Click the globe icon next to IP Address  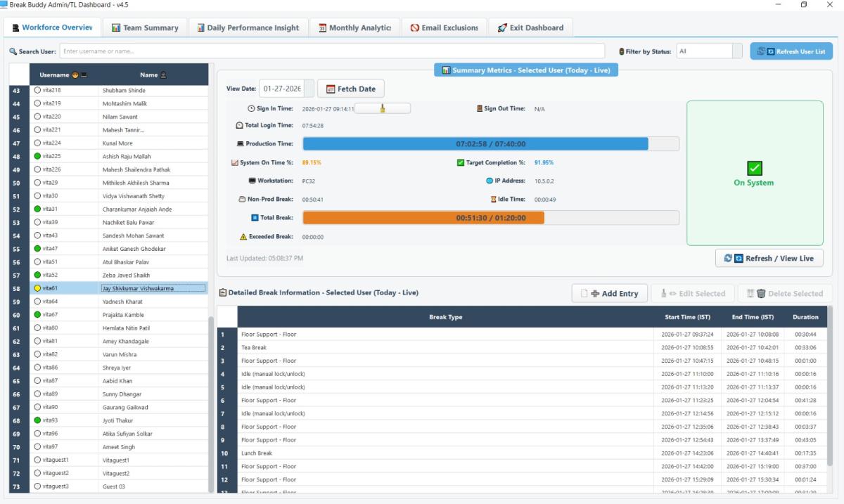pyautogui.click(x=489, y=181)
